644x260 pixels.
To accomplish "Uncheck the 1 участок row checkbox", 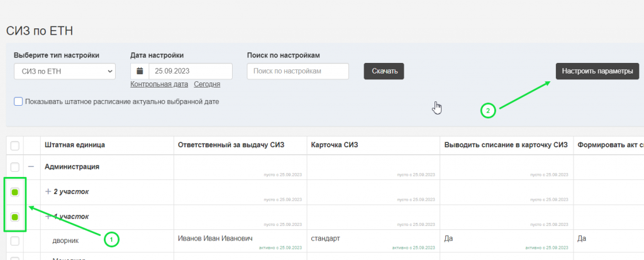I will coord(15,217).
